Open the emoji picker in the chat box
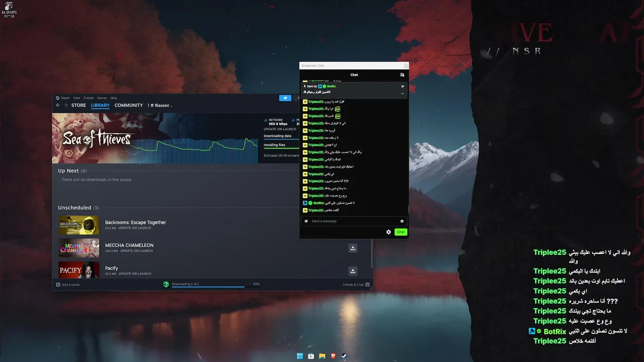 (x=402, y=221)
